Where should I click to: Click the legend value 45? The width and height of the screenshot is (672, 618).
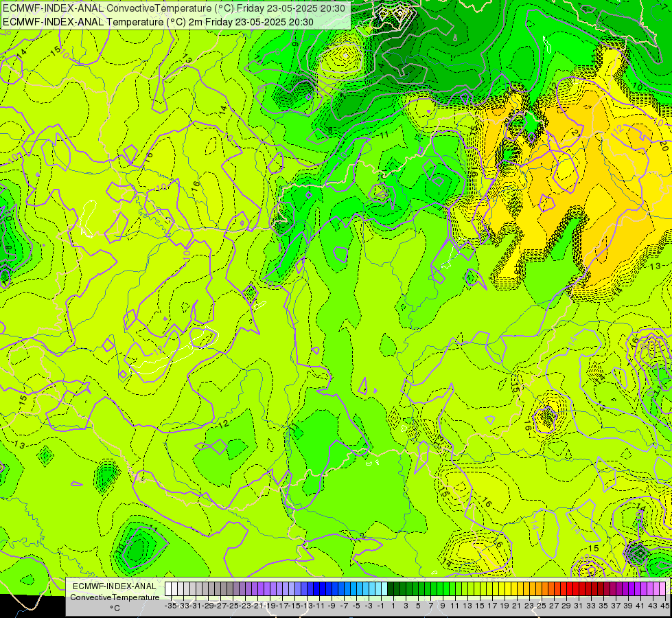pyautogui.click(x=665, y=606)
